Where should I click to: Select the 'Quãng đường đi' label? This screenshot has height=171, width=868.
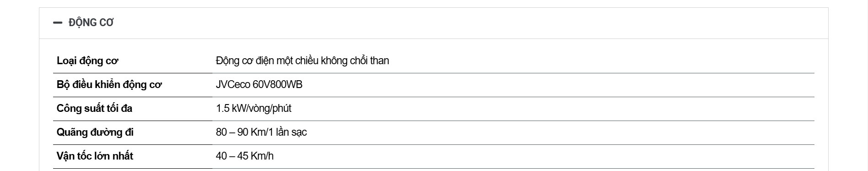click(x=95, y=132)
